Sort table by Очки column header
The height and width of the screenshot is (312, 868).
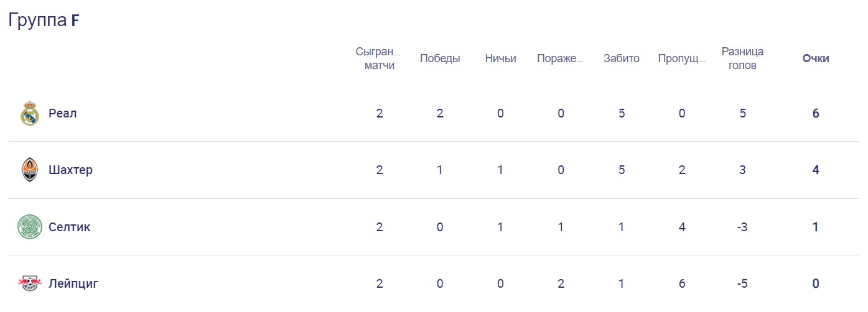tap(815, 58)
